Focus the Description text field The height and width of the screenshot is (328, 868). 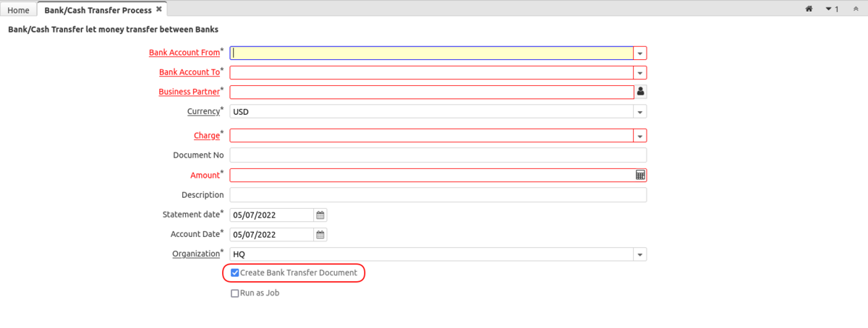pyautogui.click(x=438, y=195)
